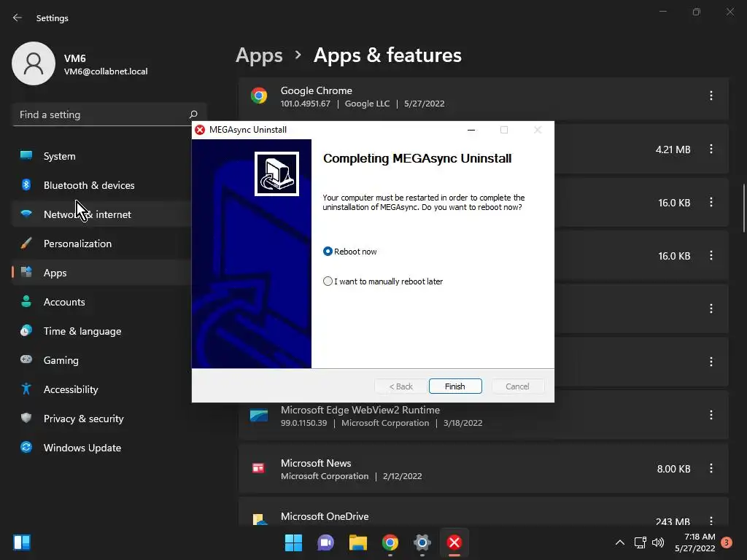Open more options for Microsoft OneDrive
This screenshot has height=560, width=747.
711,521
